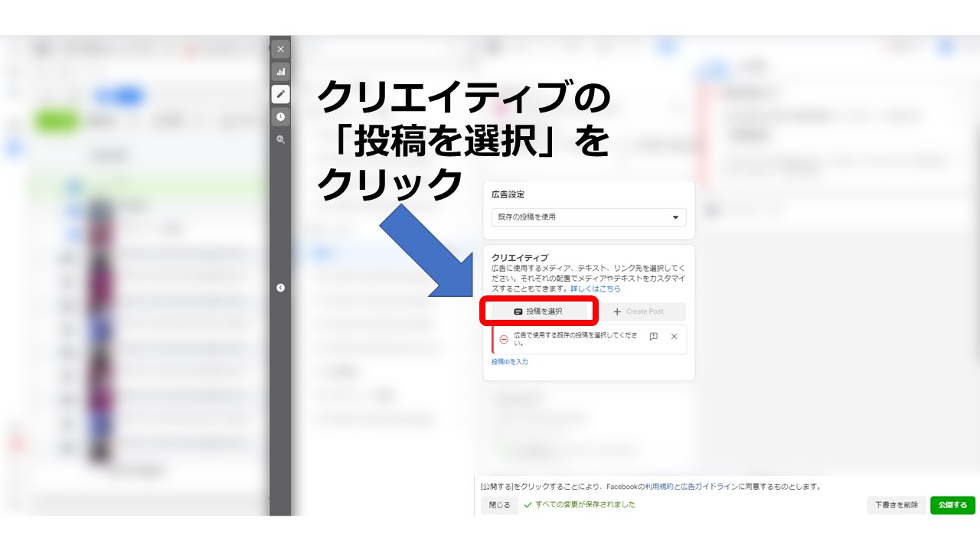The width and height of the screenshot is (980, 551).
Task: Open the 既存の投稿を使用 dropdown
Action: (x=589, y=217)
